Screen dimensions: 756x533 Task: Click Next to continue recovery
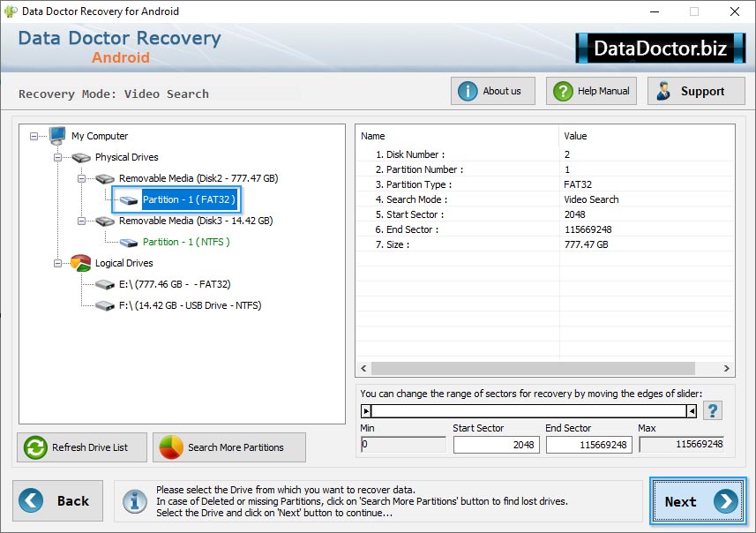click(698, 501)
